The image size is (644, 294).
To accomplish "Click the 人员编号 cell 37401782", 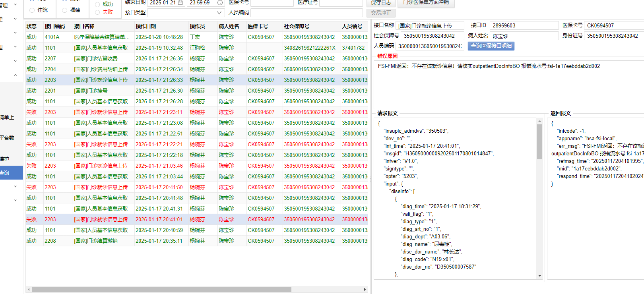I will point(353,48).
